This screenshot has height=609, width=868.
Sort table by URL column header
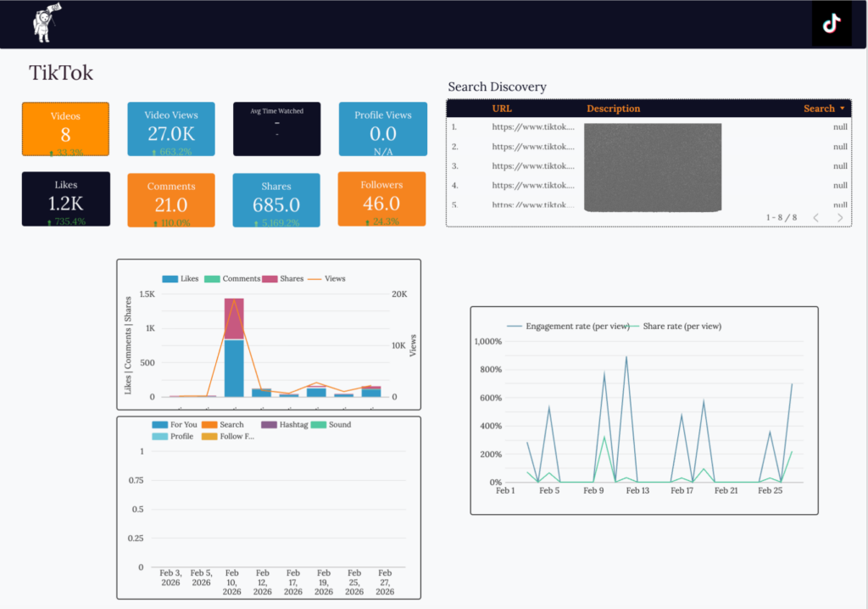tap(502, 109)
